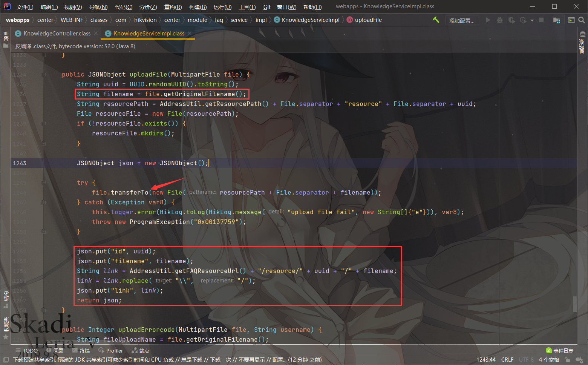Open the 代码(C) menu
Image resolution: width=588 pixels, height=365 pixels.
click(124, 7)
